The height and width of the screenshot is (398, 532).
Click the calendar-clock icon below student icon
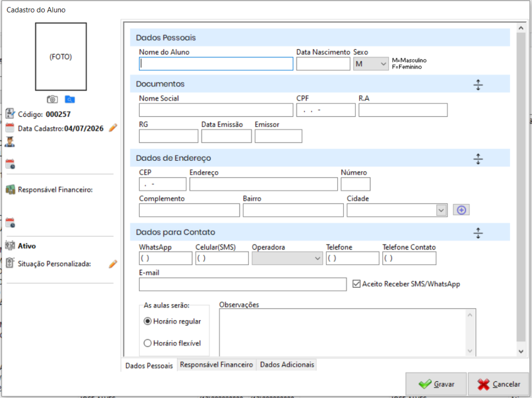(10, 164)
